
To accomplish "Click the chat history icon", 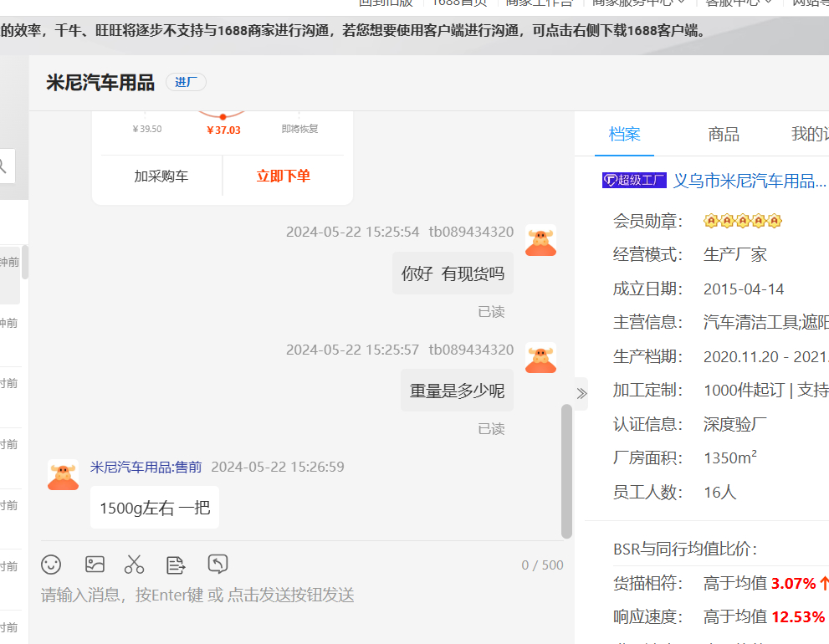I will [217, 564].
